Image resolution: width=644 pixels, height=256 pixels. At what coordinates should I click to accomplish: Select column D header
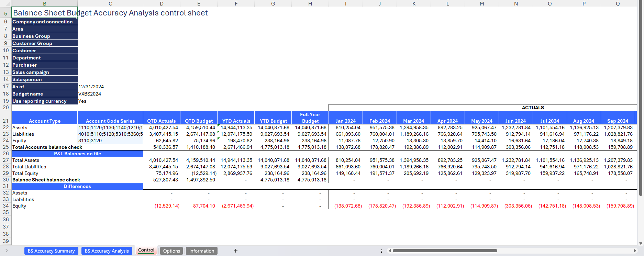[x=162, y=3]
